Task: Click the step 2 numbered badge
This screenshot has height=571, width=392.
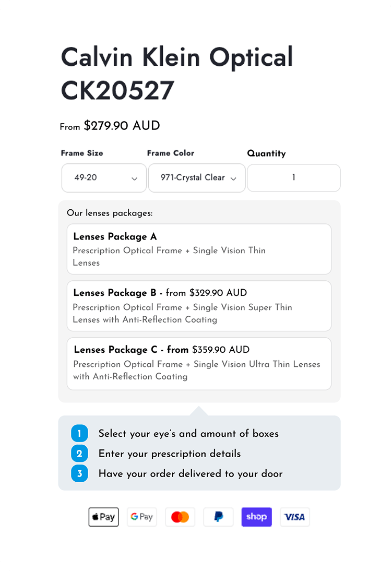Action: [79, 453]
